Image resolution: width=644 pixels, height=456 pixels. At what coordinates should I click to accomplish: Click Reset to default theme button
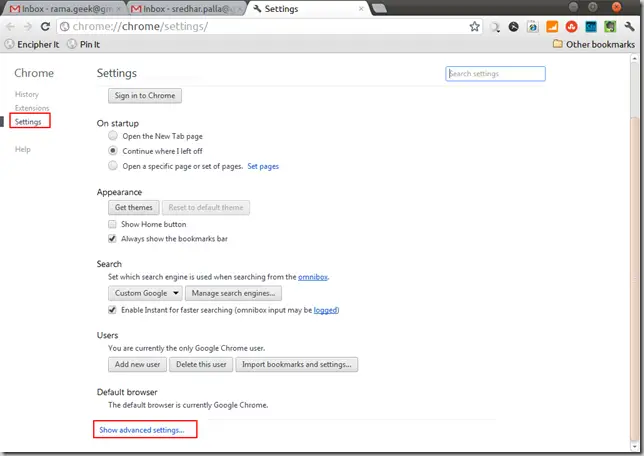[x=206, y=207]
